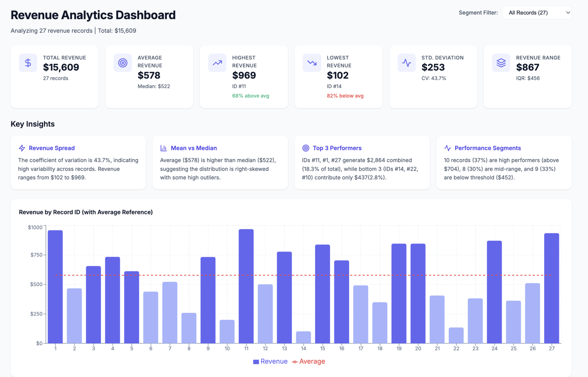The height and width of the screenshot is (377, 588).
Task: Click the bar chart icon beside Mean vs Median
Action: pos(164,148)
